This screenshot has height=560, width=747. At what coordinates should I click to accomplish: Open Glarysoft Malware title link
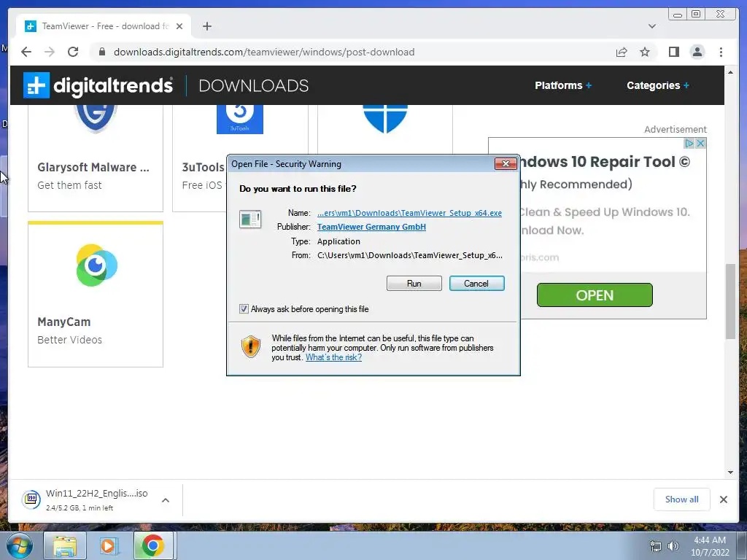[x=93, y=167]
